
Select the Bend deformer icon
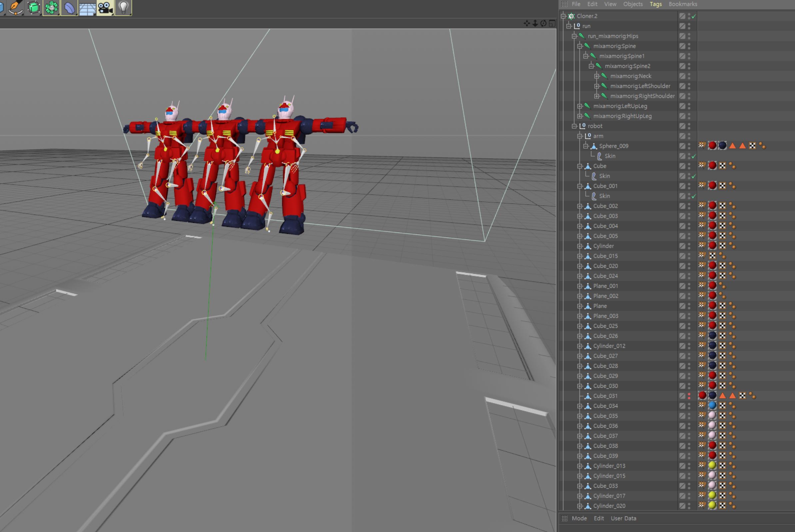(69, 7)
